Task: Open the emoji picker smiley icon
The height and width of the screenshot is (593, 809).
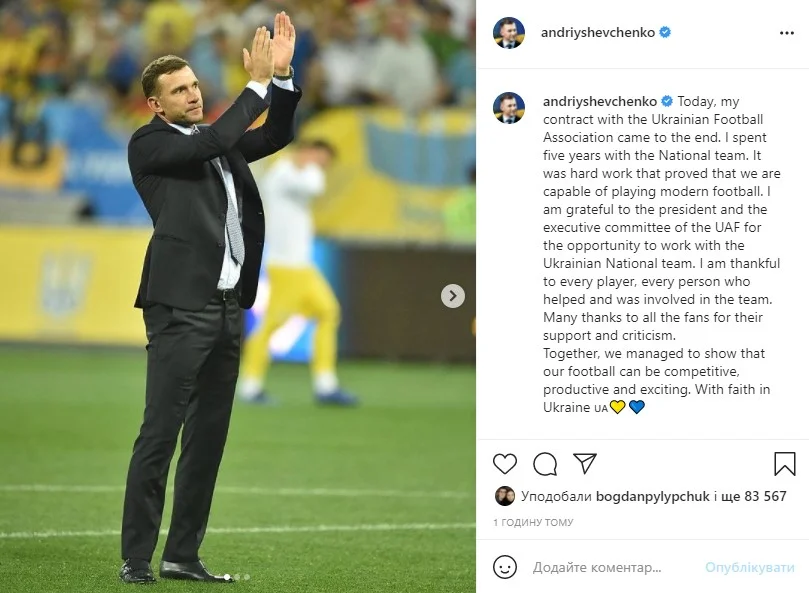Action: tap(505, 567)
